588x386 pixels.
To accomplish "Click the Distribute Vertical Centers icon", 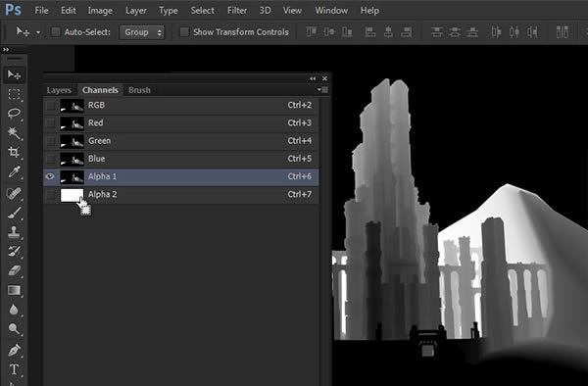I will pos(455,32).
